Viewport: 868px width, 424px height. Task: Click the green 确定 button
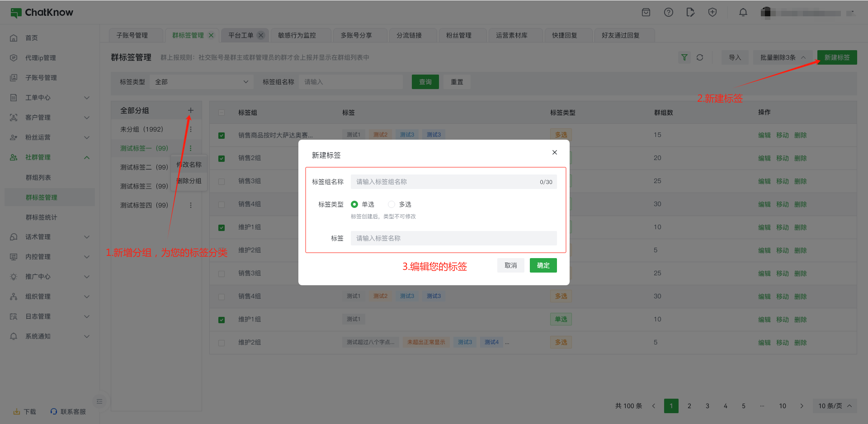click(543, 265)
